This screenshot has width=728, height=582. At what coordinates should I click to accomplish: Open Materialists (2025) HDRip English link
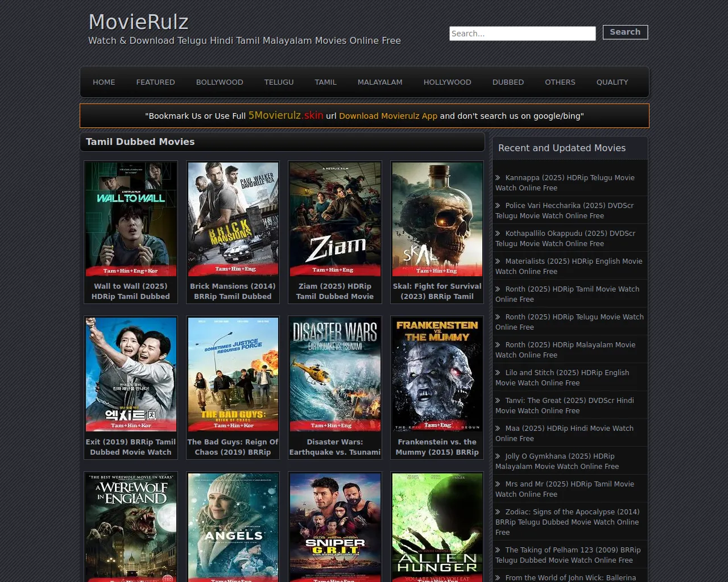pyautogui.click(x=569, y=266)
